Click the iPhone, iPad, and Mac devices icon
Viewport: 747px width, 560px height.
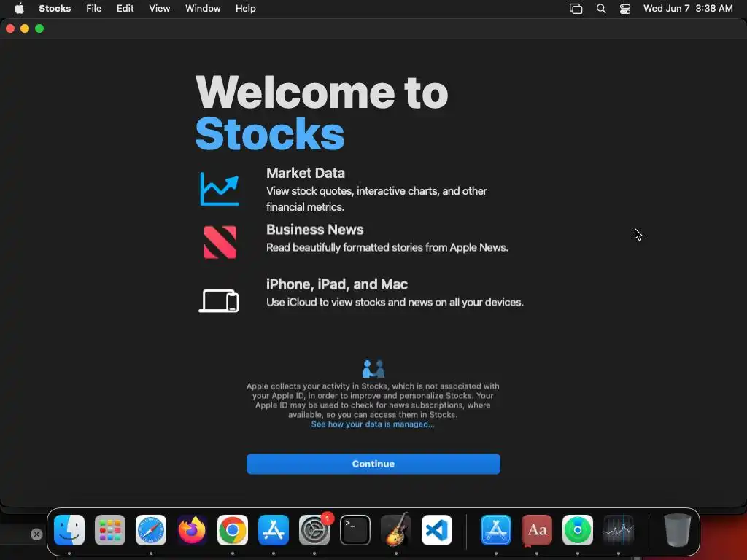click(x=219, y=300)
